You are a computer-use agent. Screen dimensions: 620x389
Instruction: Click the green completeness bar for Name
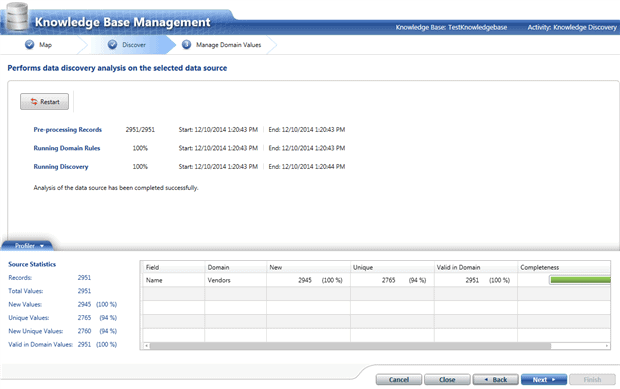tap(580, 280)
